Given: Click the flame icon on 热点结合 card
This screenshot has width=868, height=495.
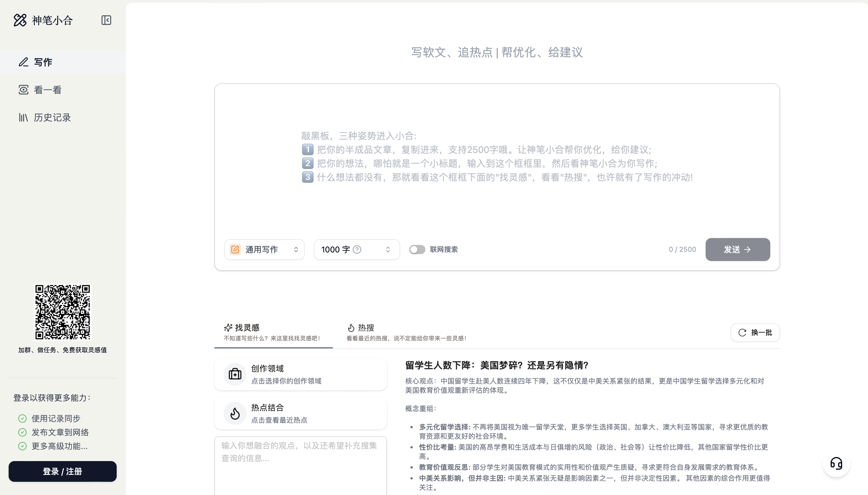Looking at the screenshot, I should click(x=235, y=413).
